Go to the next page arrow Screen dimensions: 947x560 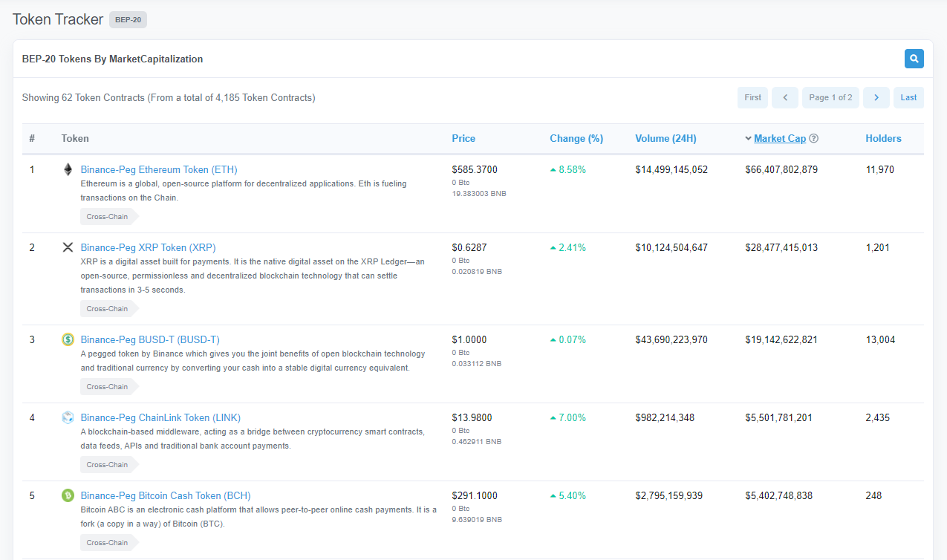pyautogui.click(x=876, y=97)
